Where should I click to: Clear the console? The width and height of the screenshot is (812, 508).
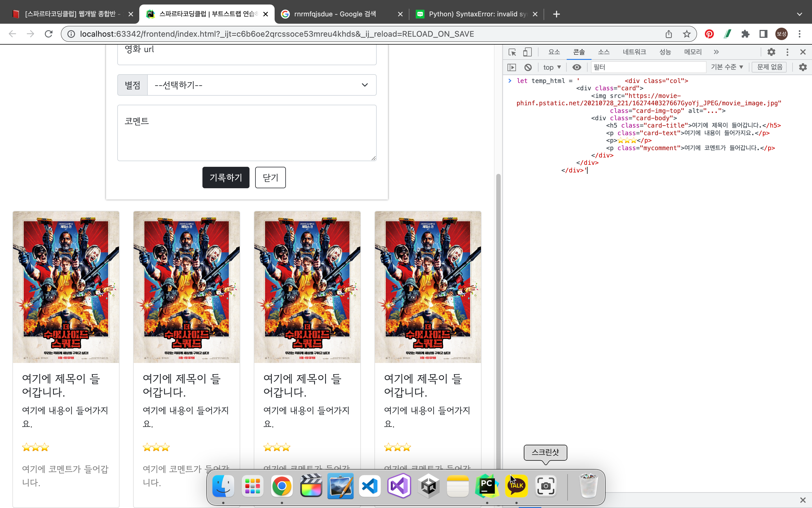click(528, 67)
